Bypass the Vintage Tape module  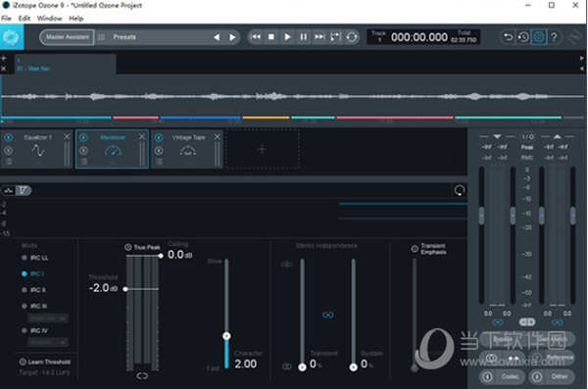coord(159,138)
